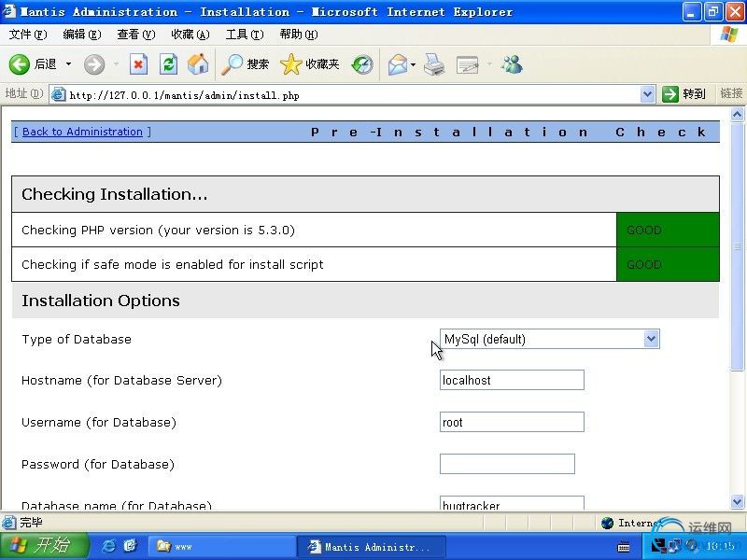
Task: Click the Edit page toolbar icon
Action: [468, 64]
